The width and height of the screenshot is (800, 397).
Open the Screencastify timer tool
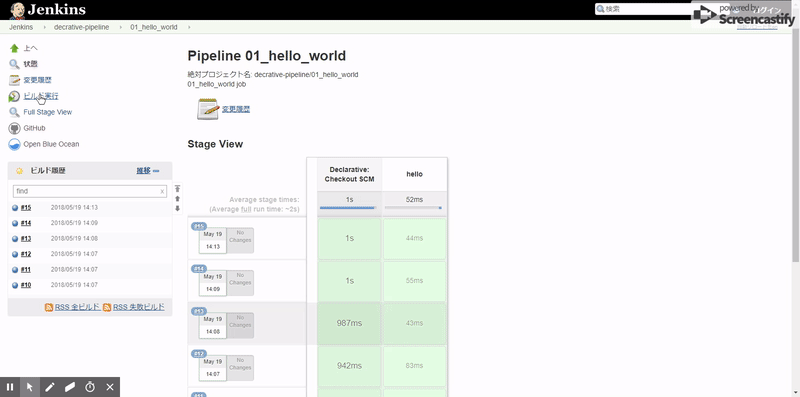coord(90,387)
